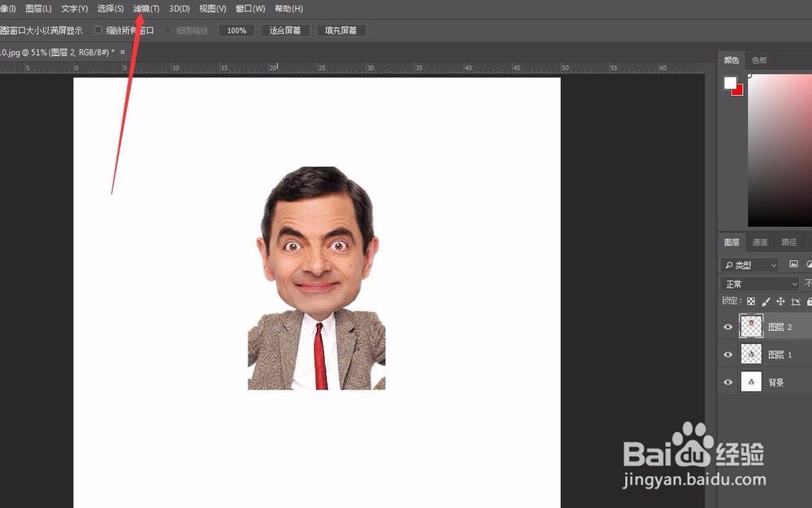Open the 3D(D) menu
The height and width of the screenshot is (508, 812).
[179, 9]
